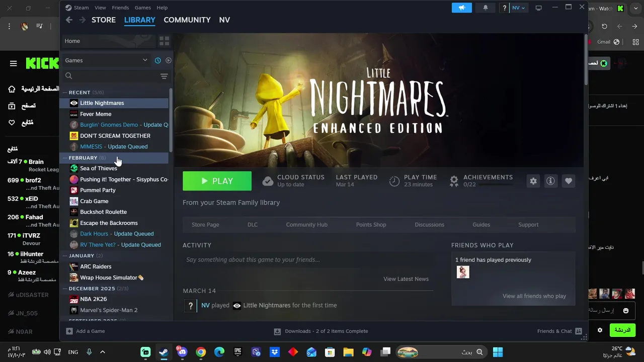
Task: Click View all friends who play
Action: tap(534, 296)
